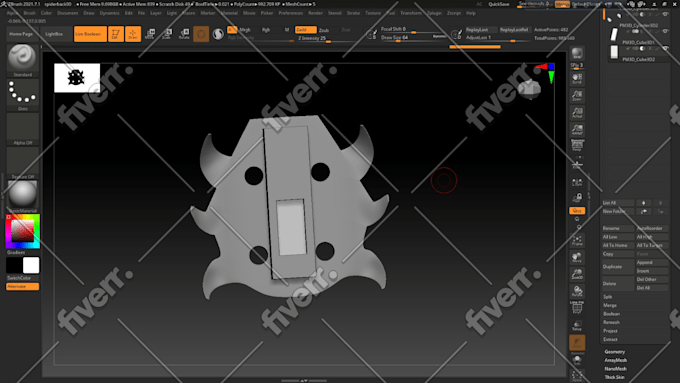Click the camera view head orientation icon

click(529, 89)
